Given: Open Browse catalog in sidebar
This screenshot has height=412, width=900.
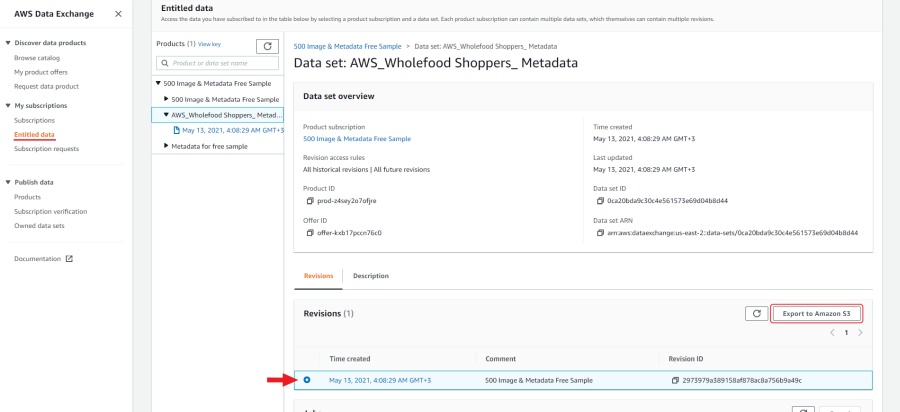Looking at the screenshot, I should point(38,58).
